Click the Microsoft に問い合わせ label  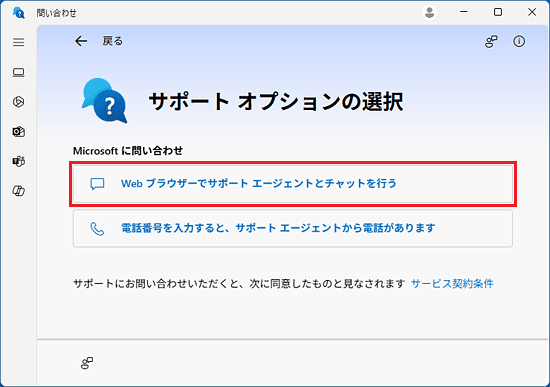click(128, 151)
